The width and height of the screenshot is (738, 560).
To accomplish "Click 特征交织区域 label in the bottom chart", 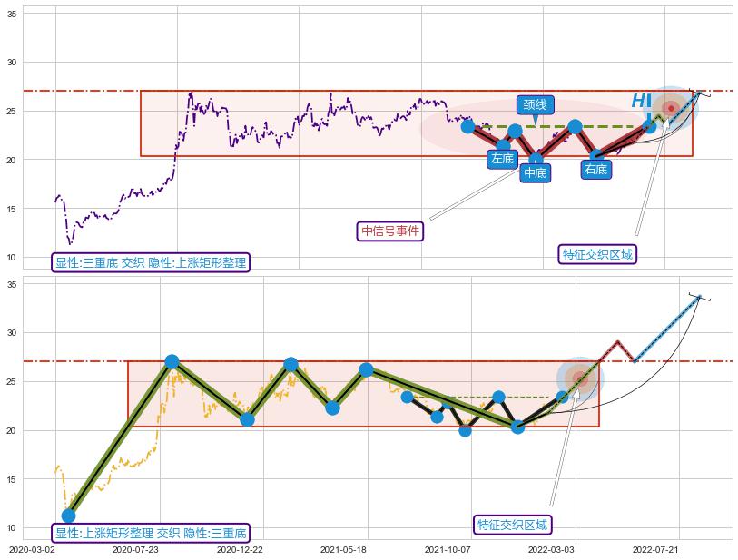I will tap(512, 525).
